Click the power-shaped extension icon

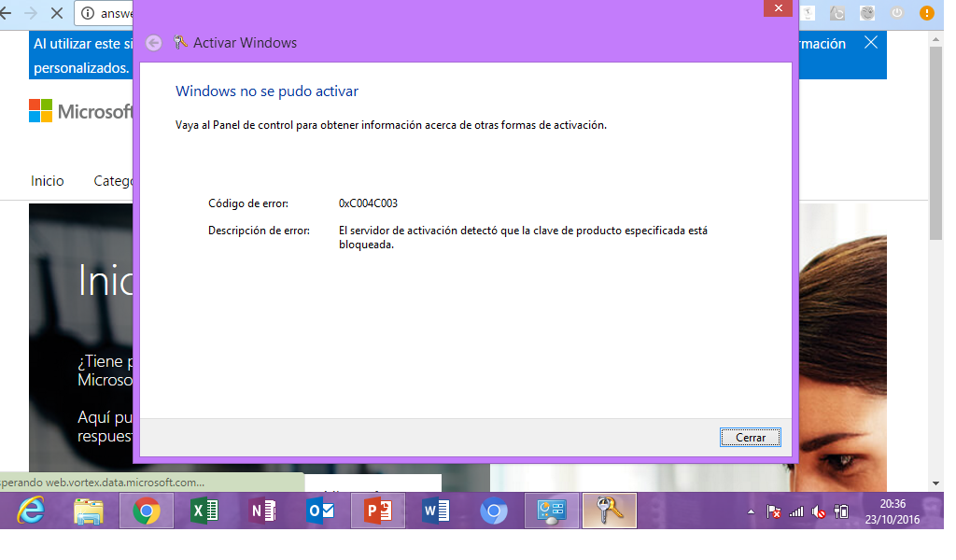897,13
